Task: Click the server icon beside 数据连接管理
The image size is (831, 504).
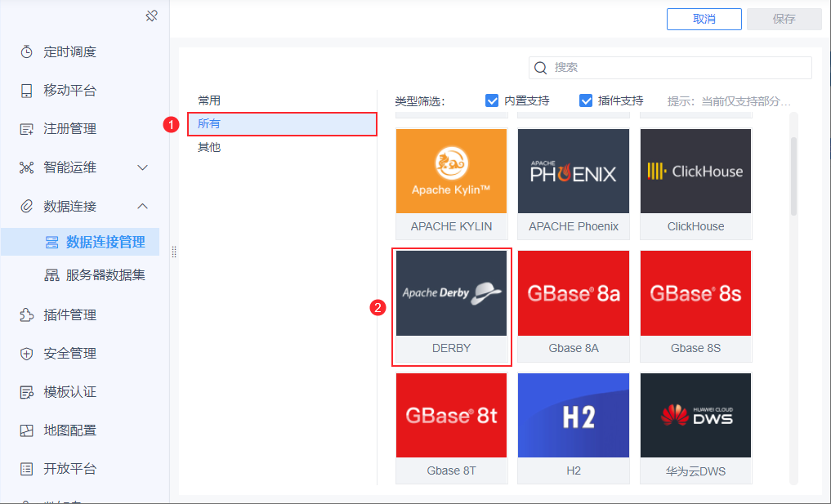Action: pyautogui.click(x=52, y=242)
